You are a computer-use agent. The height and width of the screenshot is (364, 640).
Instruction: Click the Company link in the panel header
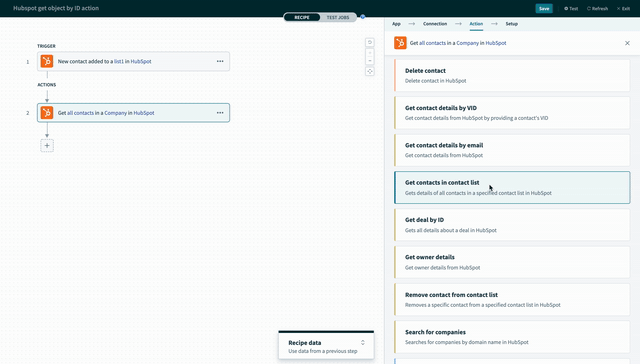click(x=467, y=43)
